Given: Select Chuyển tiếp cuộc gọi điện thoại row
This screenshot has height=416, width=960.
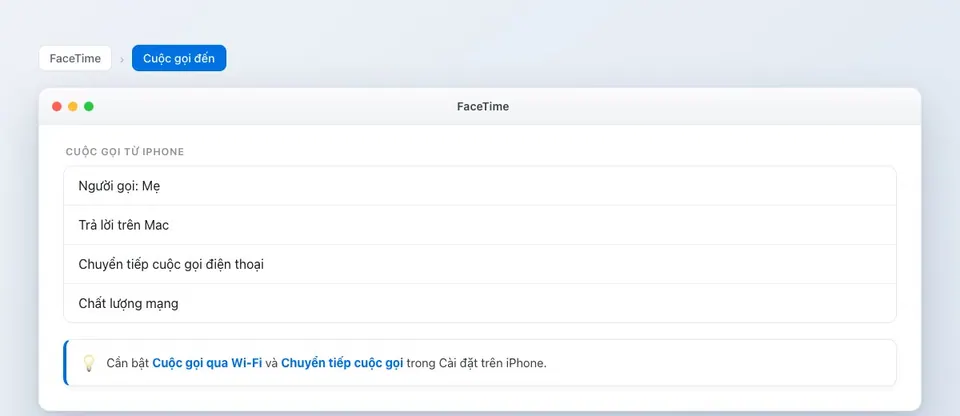Looking at the screenshot, I should click(x=479, y=265).
